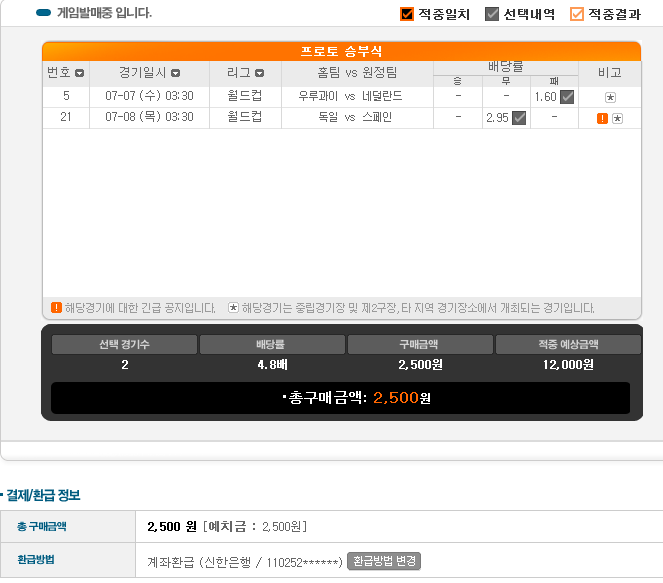This screenshot has width=663, height=583.
Task: Sort by 번호 column arrow
Action: coord(79,73)
